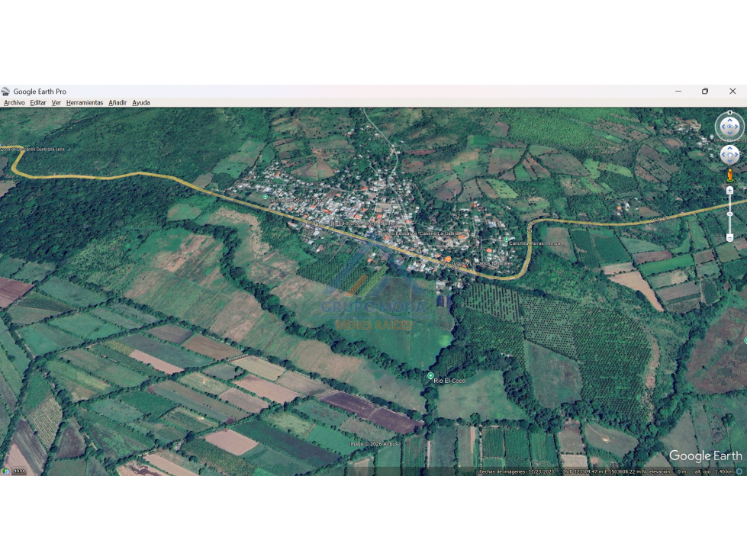This screenshot has height=560, width=747.
Task: Click the Jugos y Licuados Naturales label
Action: click(x=481, y=263)
